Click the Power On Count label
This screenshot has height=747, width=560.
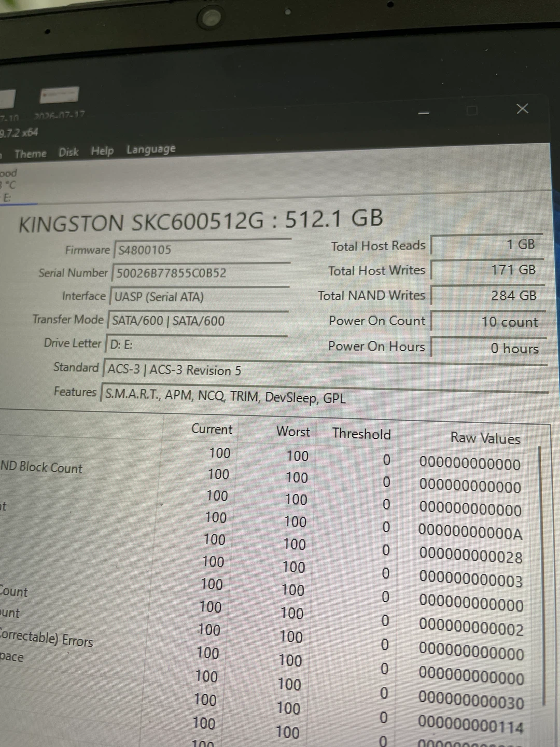[x=377, y=321]
